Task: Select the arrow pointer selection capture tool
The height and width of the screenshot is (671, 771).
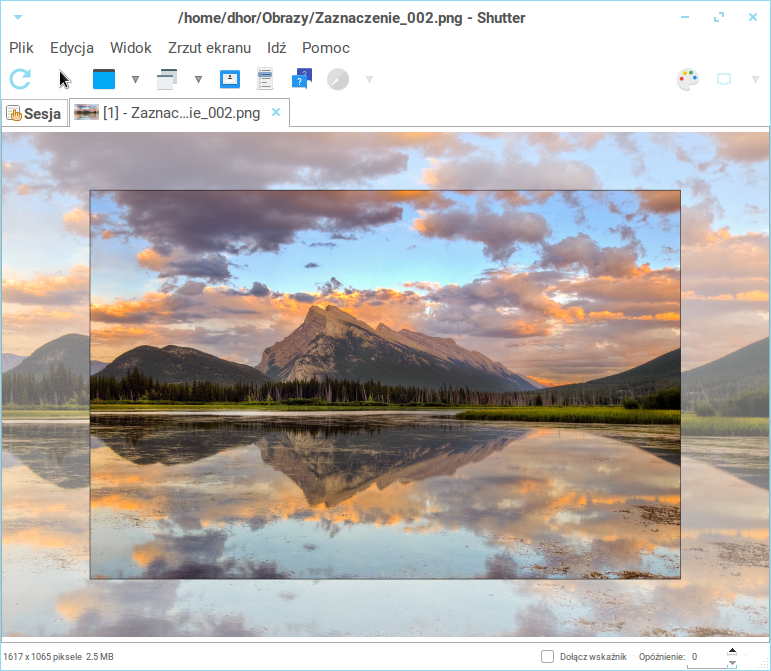Action: [64, 79]
